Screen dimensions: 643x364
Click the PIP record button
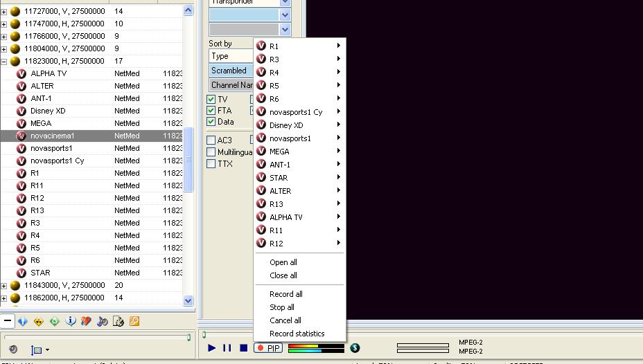(x=268, y=348)
